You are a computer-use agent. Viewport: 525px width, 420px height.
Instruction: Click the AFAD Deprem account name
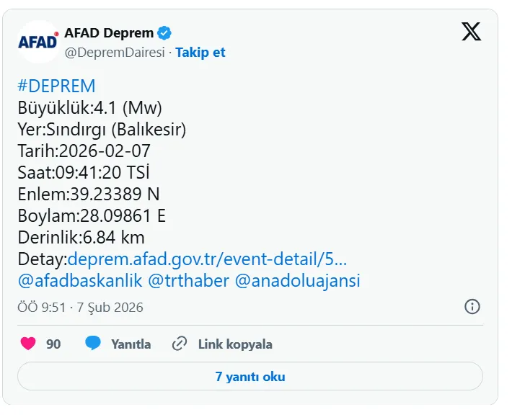pyautogui.click(x=109, y=33)
